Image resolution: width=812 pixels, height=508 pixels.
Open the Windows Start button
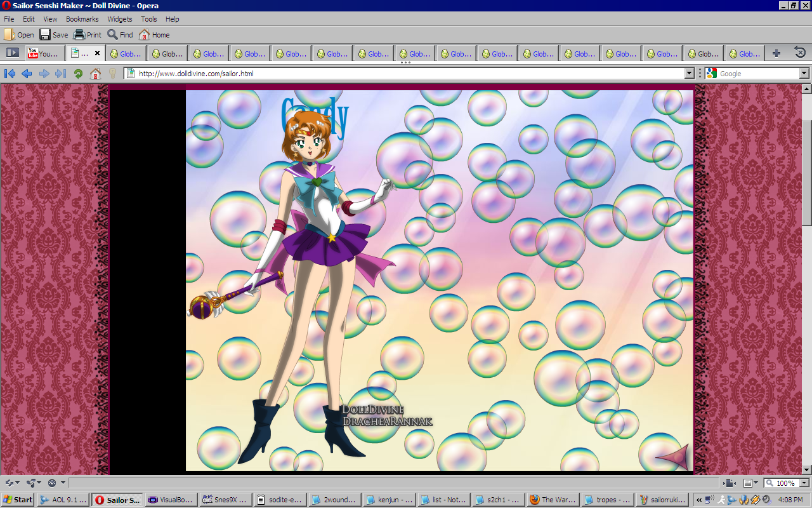coord(18,500)
